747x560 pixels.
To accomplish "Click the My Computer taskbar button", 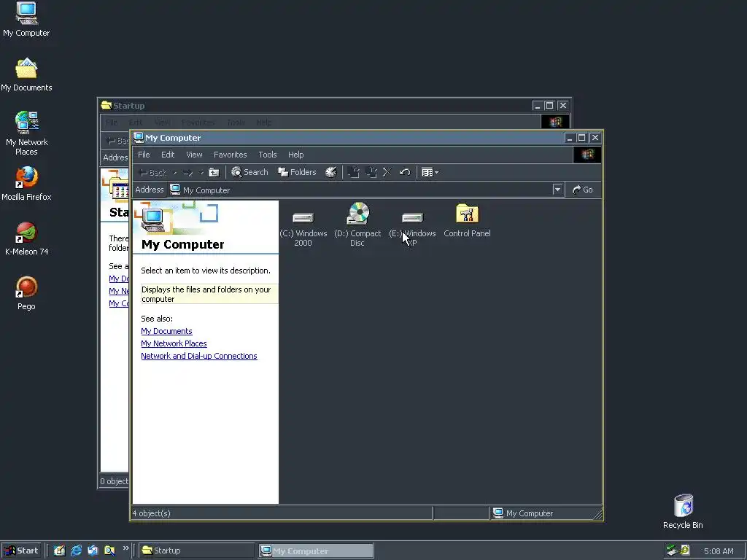I will click(316, 551).
